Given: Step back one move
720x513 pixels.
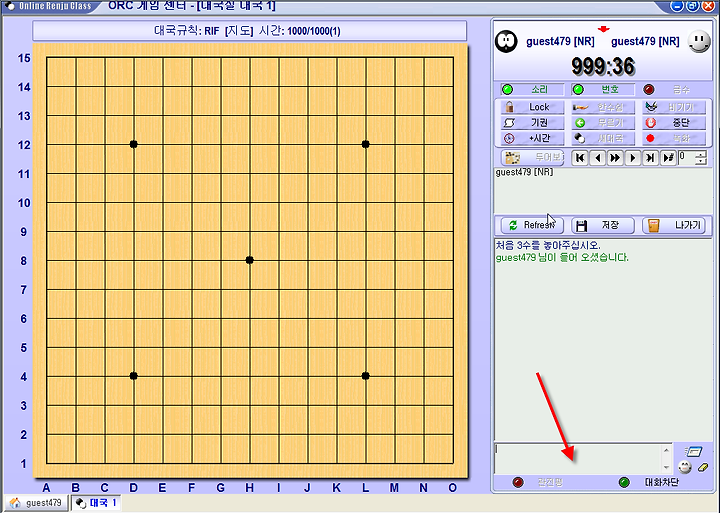Looking at the screenshot, I should click(597, 158).
